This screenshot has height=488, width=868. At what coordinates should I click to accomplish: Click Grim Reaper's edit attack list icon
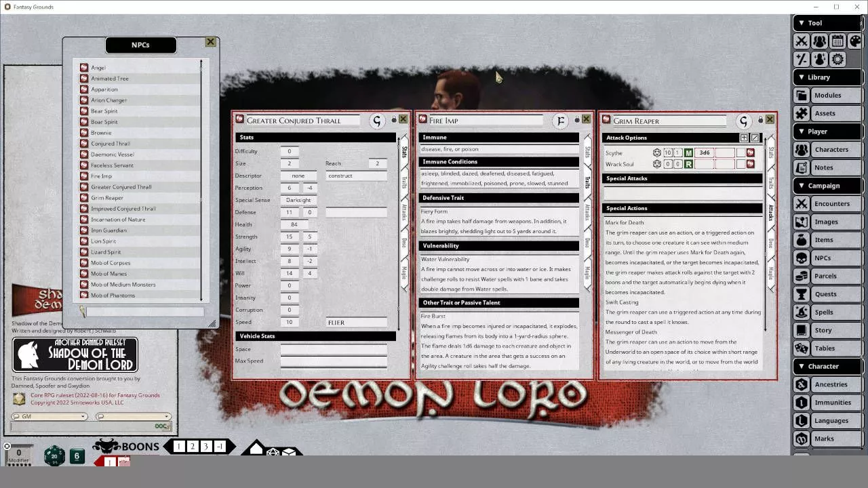point(755,138)
